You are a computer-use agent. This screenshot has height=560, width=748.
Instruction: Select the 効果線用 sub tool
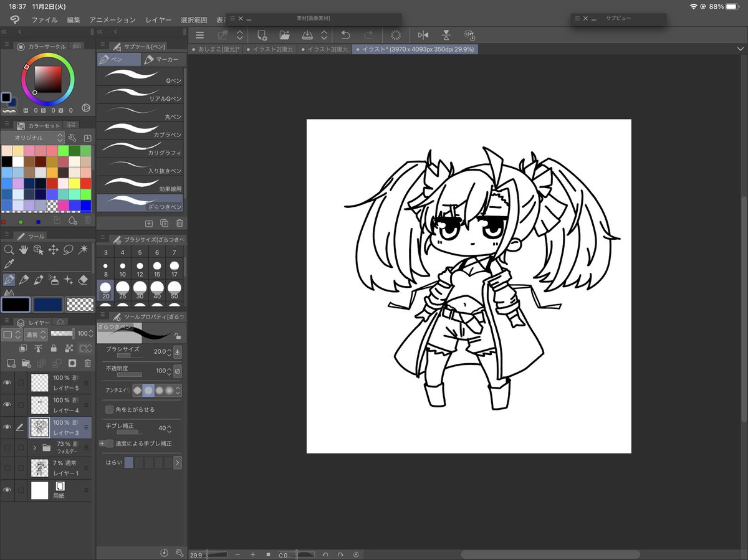(x=141, y=184)
